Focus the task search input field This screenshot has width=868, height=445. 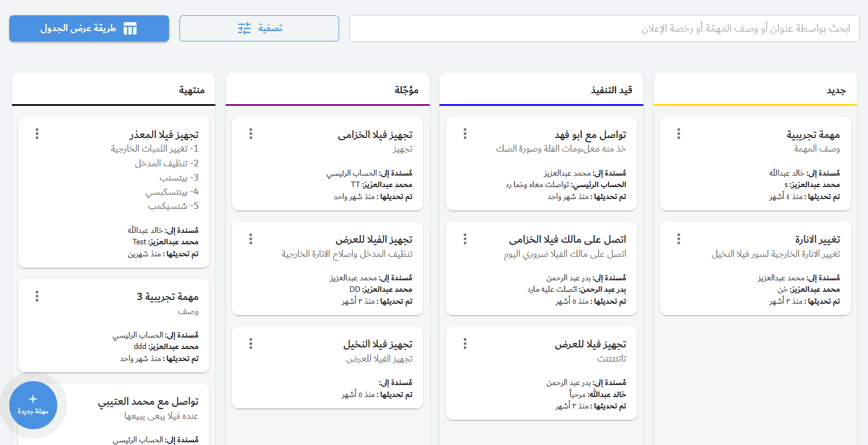[x=604, y=28]
